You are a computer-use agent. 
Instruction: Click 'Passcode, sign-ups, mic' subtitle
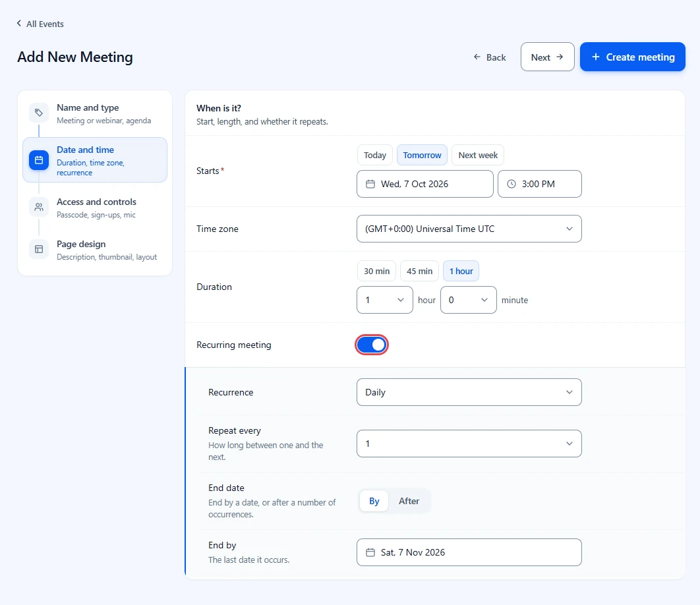[96, 215]
